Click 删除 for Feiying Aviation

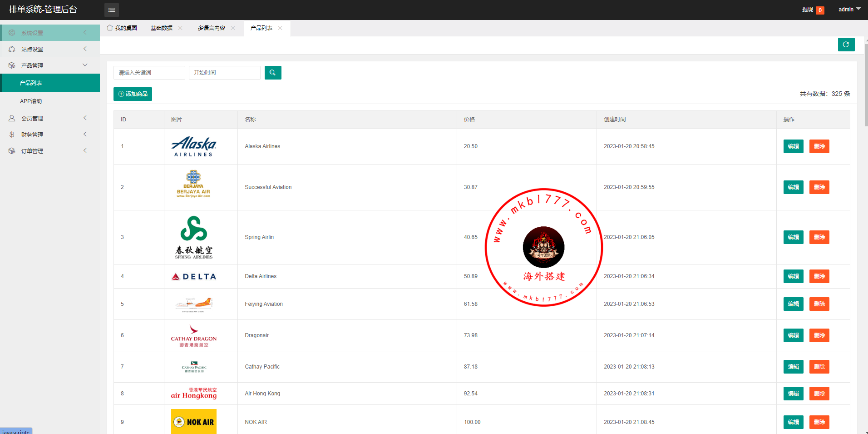point(819,304)
